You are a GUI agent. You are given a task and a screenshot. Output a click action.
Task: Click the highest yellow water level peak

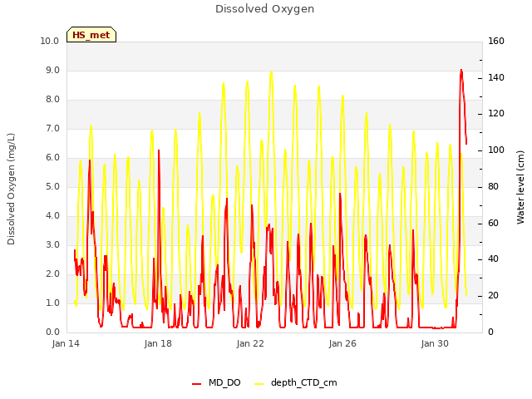click(271, 72)
